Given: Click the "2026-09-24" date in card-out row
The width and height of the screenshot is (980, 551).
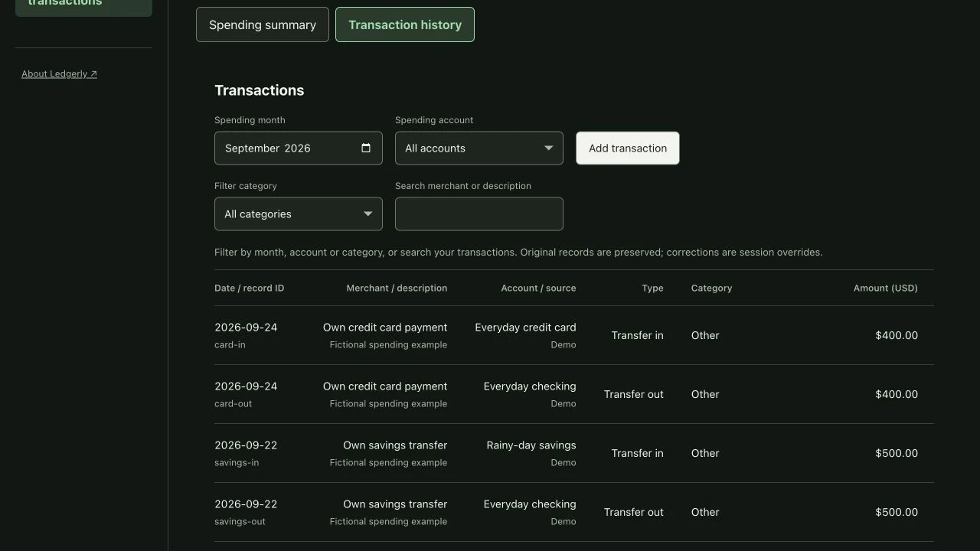Looking at the screenshot, I should (246, 386).
